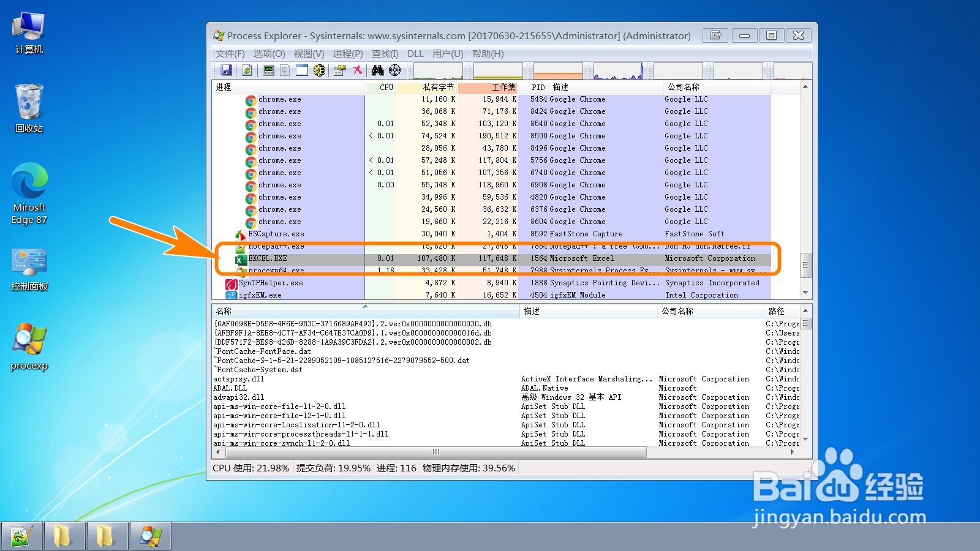
Task: Sort the lower pane by 名称 header
Action: (x=366, y=311)
